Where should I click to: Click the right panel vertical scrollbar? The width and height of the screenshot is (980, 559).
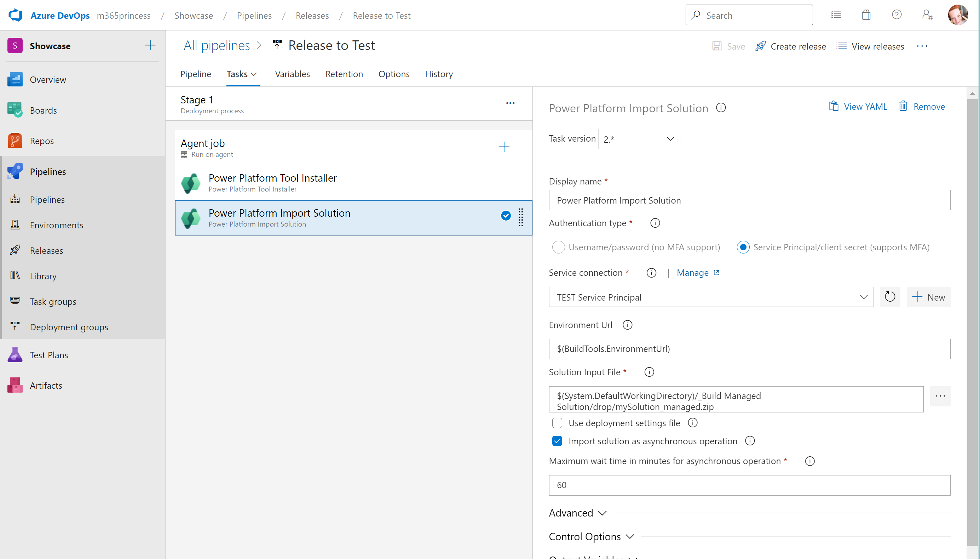(x=972, y=323)
